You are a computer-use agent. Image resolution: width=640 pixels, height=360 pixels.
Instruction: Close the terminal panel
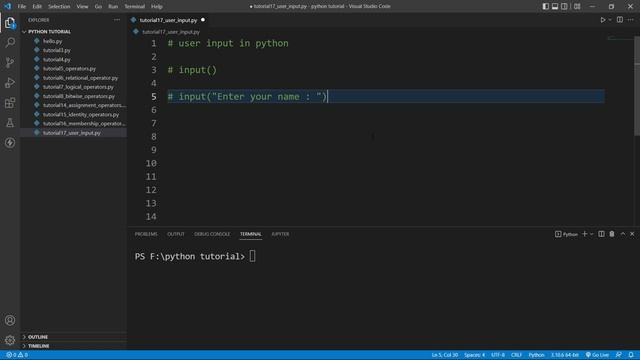(x=632, y=234)
